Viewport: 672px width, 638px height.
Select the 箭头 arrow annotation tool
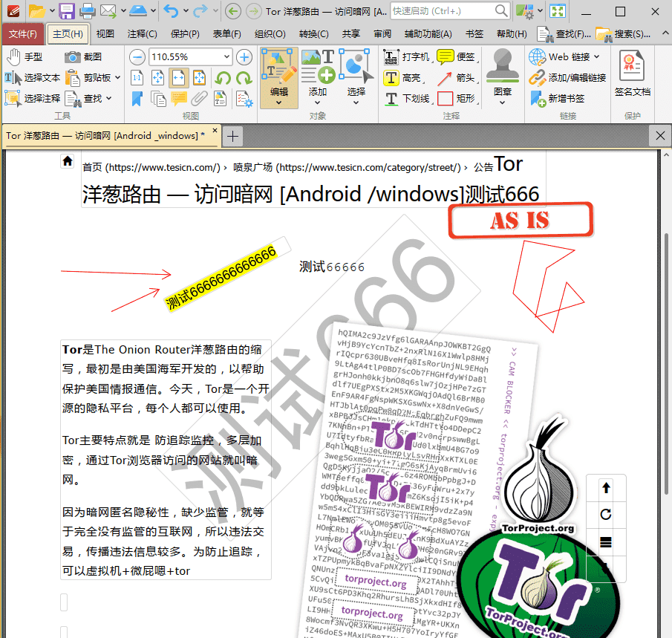coord(457,78)
